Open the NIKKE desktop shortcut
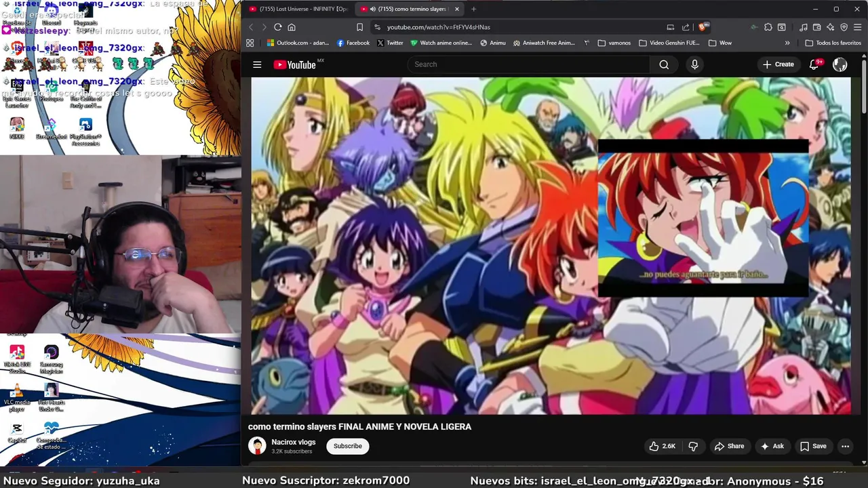 (17, 129)
